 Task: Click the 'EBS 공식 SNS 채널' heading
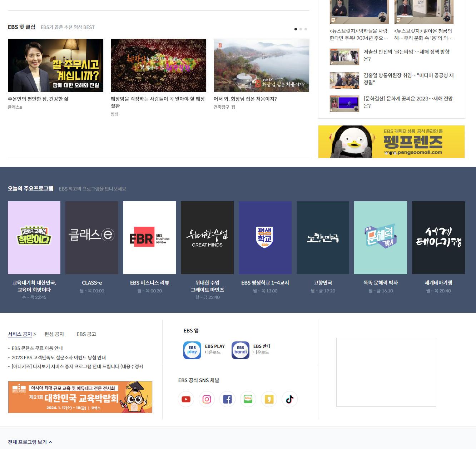(199, 380)
